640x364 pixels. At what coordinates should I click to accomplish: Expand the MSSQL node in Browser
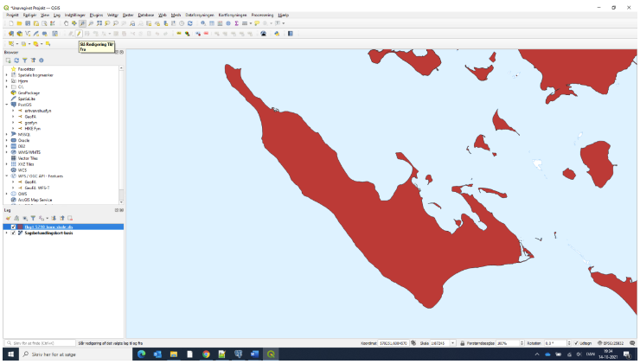tap(7, 134)
